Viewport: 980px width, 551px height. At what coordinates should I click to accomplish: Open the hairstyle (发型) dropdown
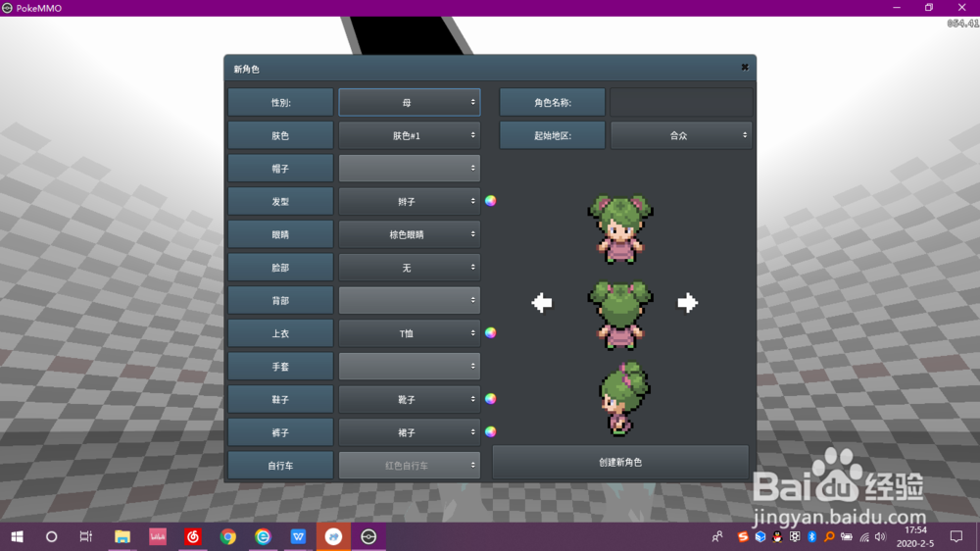[410, 201]
